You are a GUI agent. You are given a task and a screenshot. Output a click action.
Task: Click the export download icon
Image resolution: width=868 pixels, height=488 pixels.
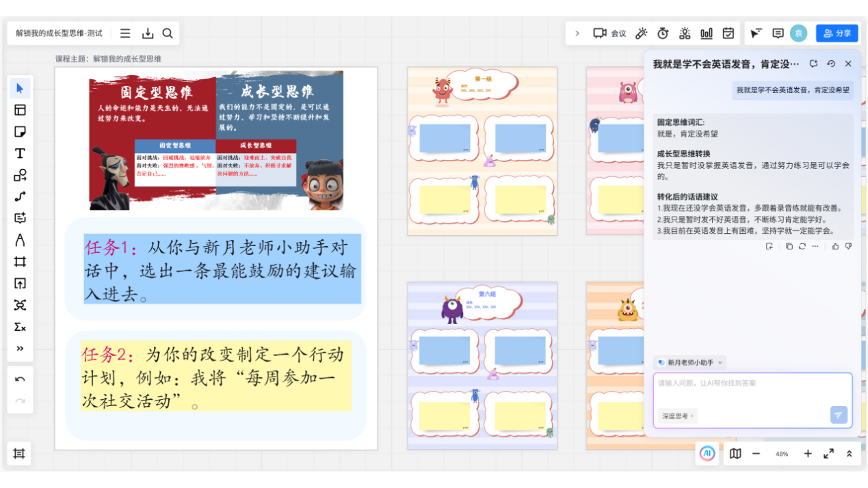point(148,33)
